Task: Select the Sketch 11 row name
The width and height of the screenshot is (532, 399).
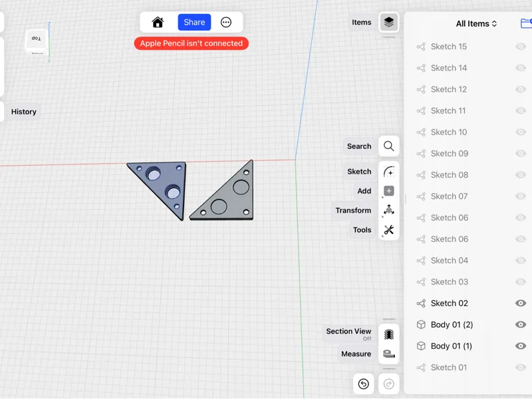Action: (448, 110)
